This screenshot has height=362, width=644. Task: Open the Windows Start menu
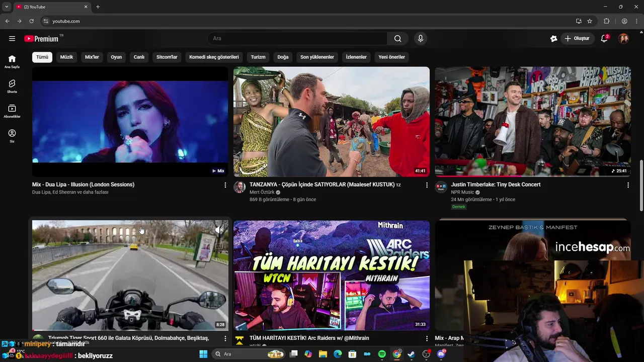203,354
